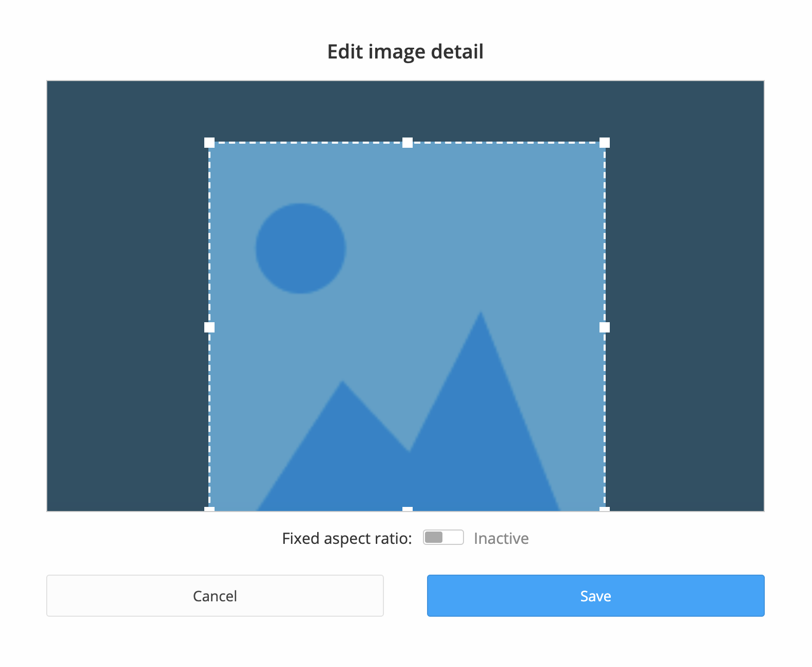Click the sun circle in the image
812x667 pixels.
click(301, 248)
